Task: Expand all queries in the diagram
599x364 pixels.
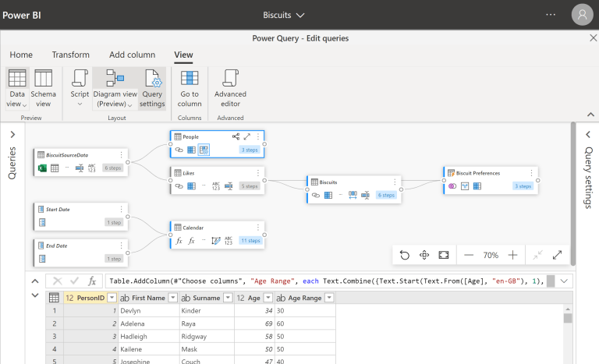Action: [558, 255]
